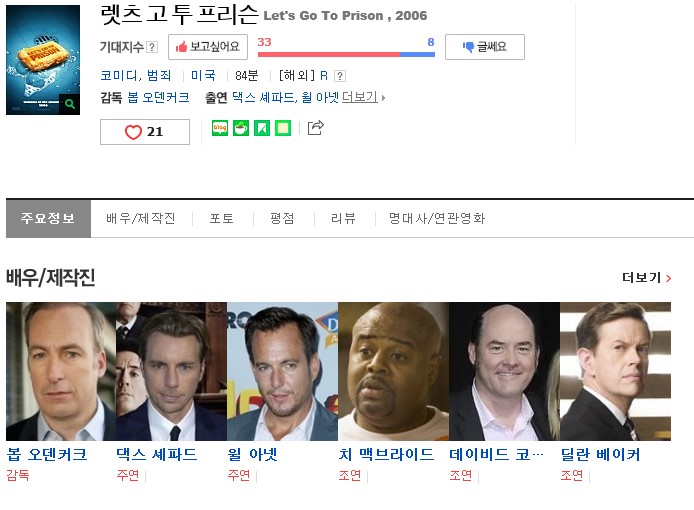
Task: Select the 평점 tab
Action: [282, 218]
